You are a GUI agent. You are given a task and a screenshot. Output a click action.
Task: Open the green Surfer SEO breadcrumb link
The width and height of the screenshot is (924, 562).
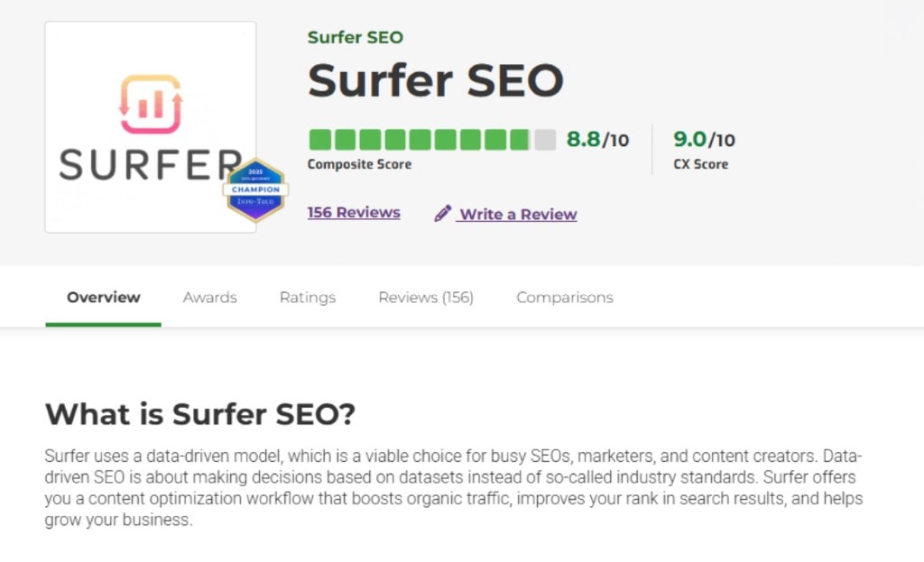coord(355,38)
